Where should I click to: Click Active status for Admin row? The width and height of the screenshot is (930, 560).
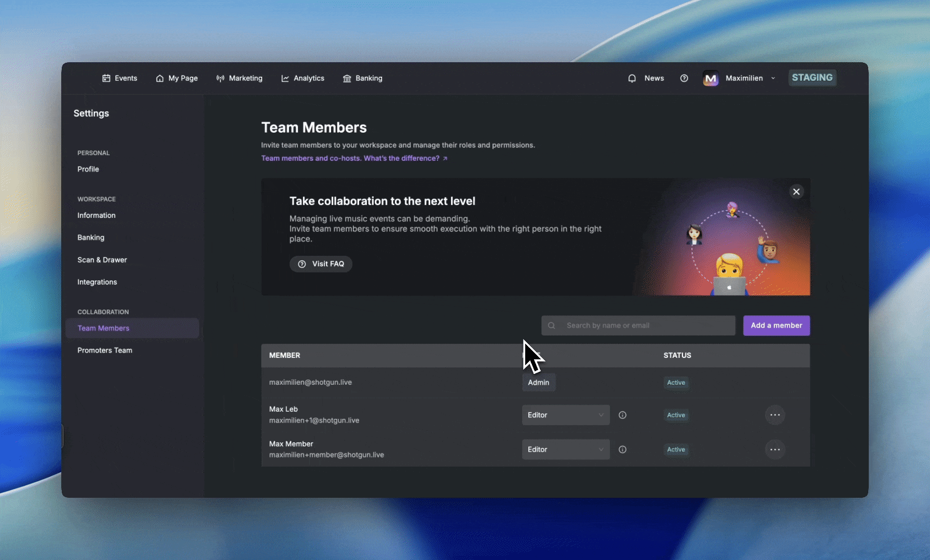point(676,383)
